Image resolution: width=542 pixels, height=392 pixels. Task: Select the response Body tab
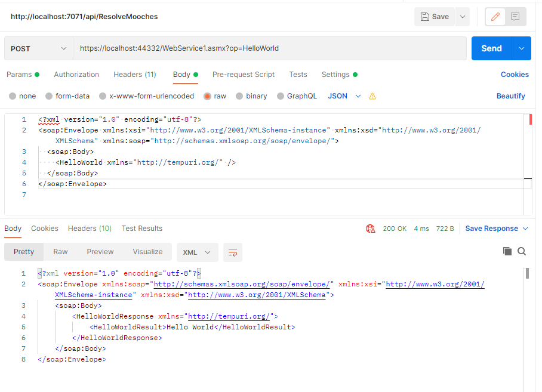[x=13, y=229]
